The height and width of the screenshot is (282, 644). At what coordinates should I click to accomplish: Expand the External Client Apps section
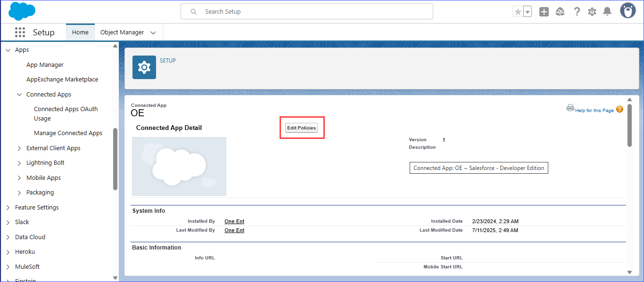pos(19,148)
